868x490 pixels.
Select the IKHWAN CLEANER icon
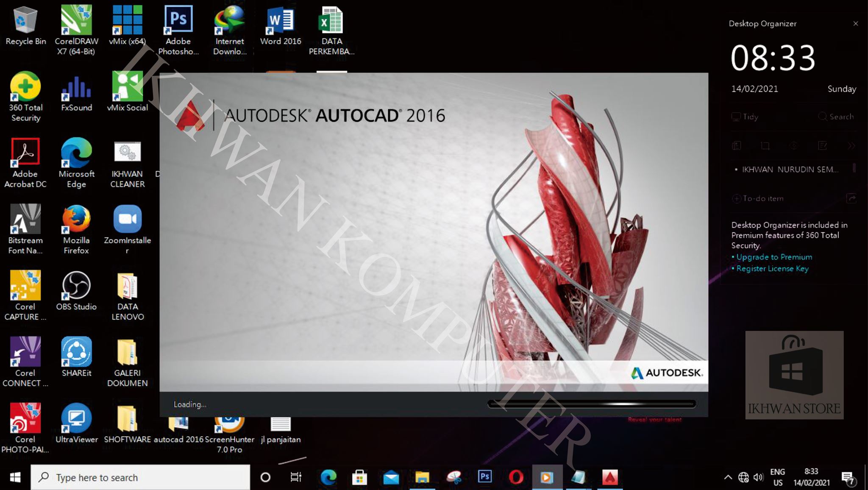click(x=127, y=164)
